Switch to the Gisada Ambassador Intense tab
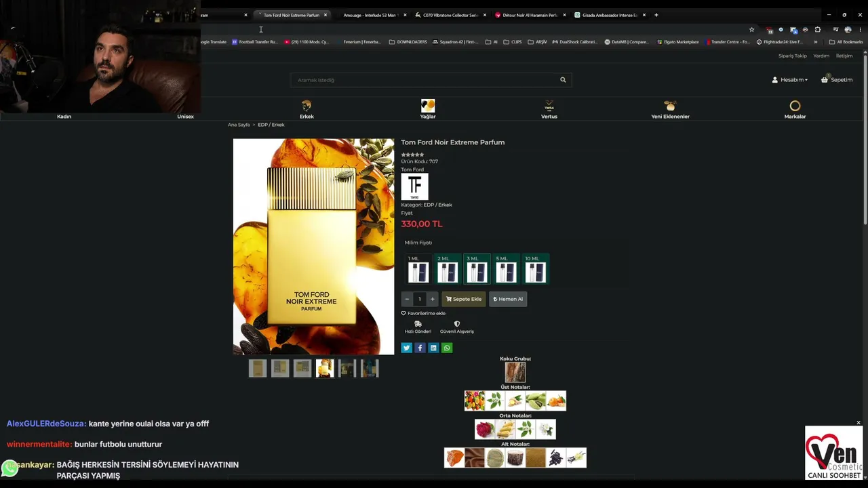 tap(610, 15)
